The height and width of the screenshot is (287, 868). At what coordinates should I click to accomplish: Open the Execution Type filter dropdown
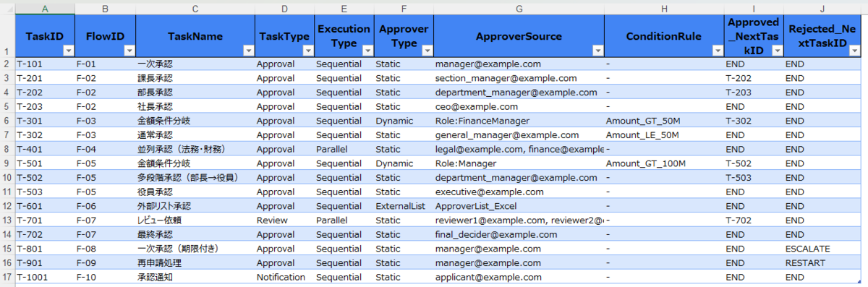click(x=367, y=51)
